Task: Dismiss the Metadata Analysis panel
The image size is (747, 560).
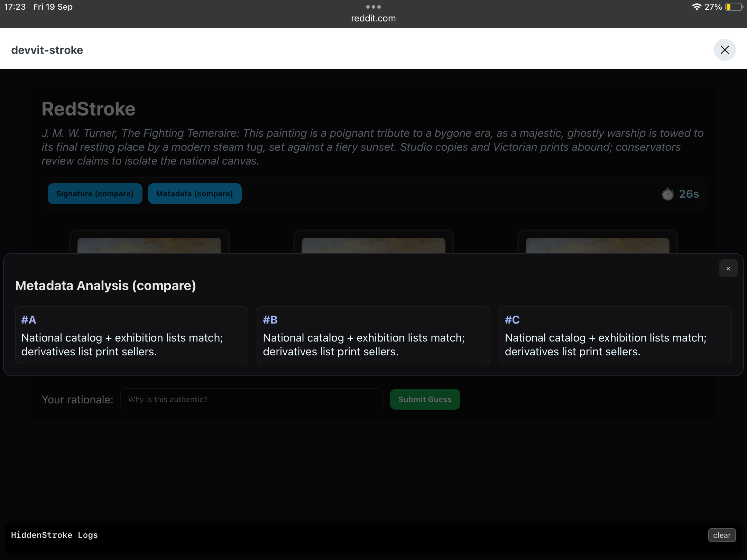Action: [728, 269]
